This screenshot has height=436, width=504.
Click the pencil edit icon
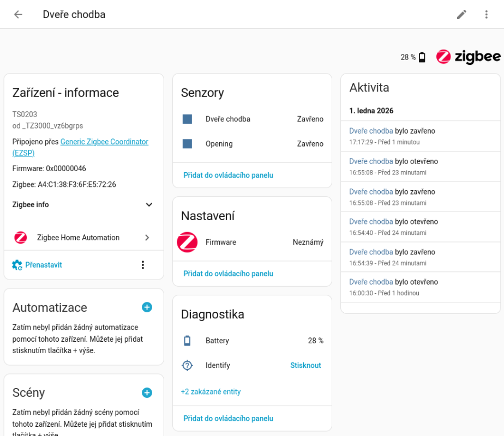[x=461, y=15]
